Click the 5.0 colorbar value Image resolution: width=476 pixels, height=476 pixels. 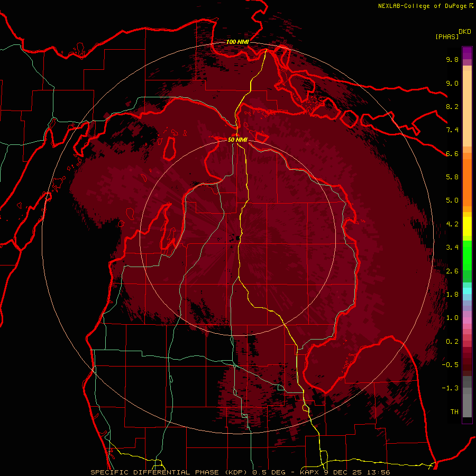point(452,200)
